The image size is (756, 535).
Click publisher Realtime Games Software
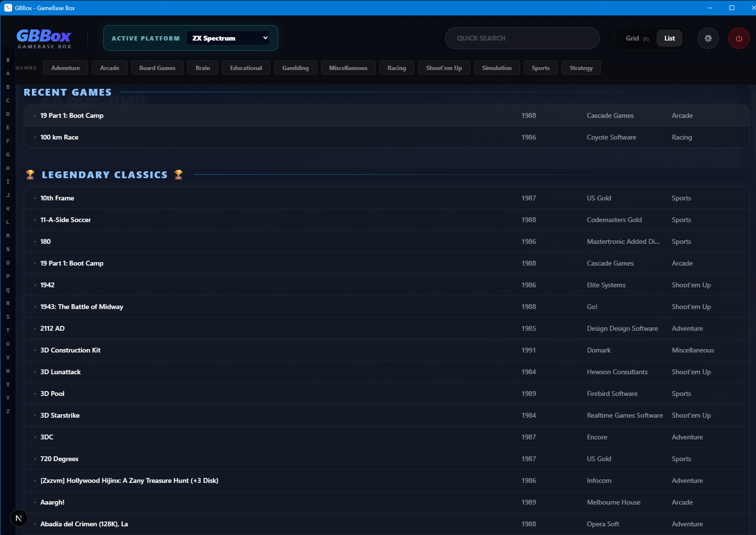[x=625, y=415]
